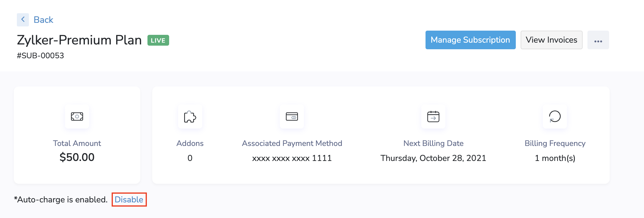Click the Thursday, October 28, 2021 date

click(433, 158)
